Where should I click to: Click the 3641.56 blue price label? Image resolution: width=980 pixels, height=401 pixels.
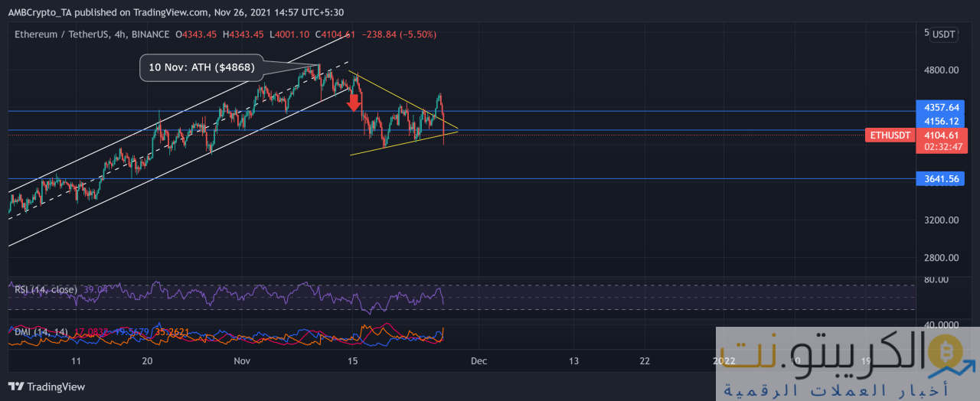[x=941, y=179]
